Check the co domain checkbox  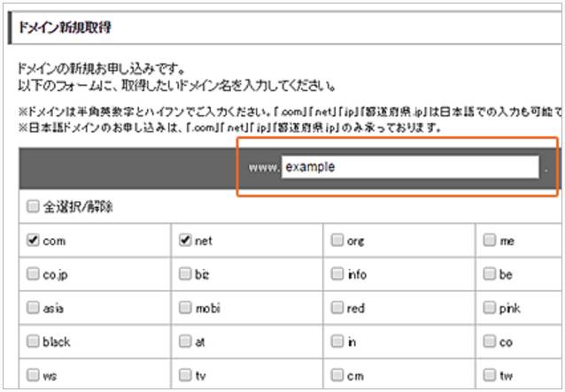490,342
